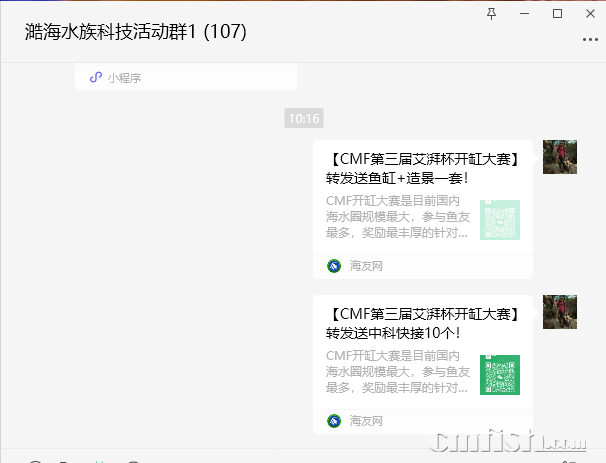Open sender avatar beside the first article card

tap(560, 157)
